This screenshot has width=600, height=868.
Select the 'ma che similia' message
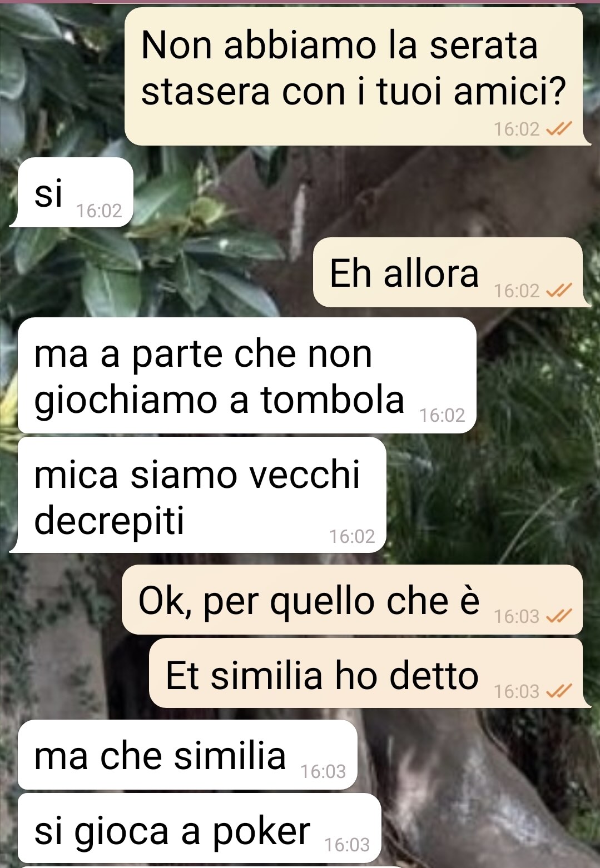click(187, 755)
